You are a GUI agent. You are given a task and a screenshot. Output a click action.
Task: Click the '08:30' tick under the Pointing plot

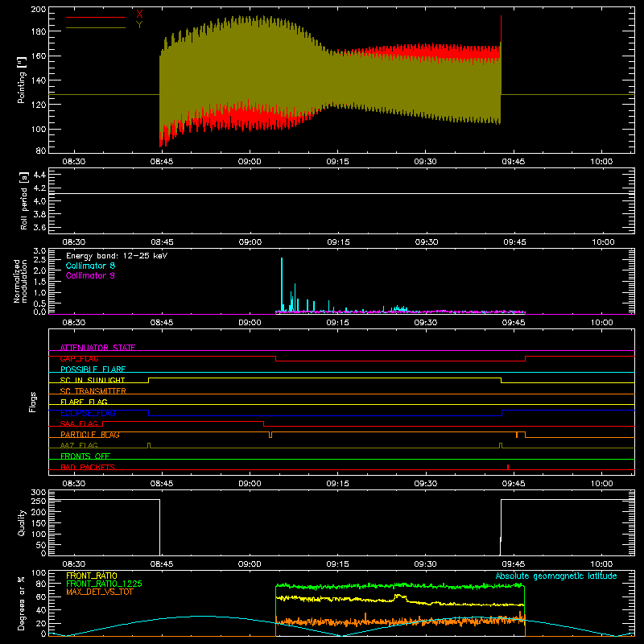(74, 162)
